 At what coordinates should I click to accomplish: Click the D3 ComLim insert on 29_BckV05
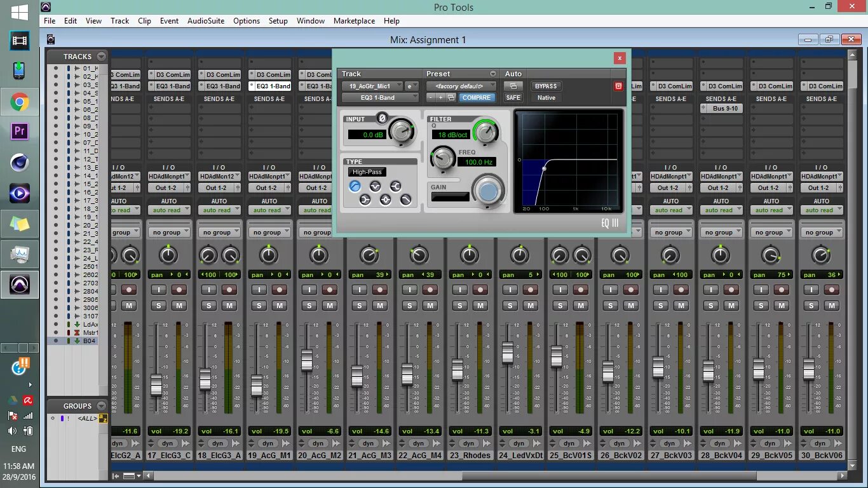tap(771, 86)
